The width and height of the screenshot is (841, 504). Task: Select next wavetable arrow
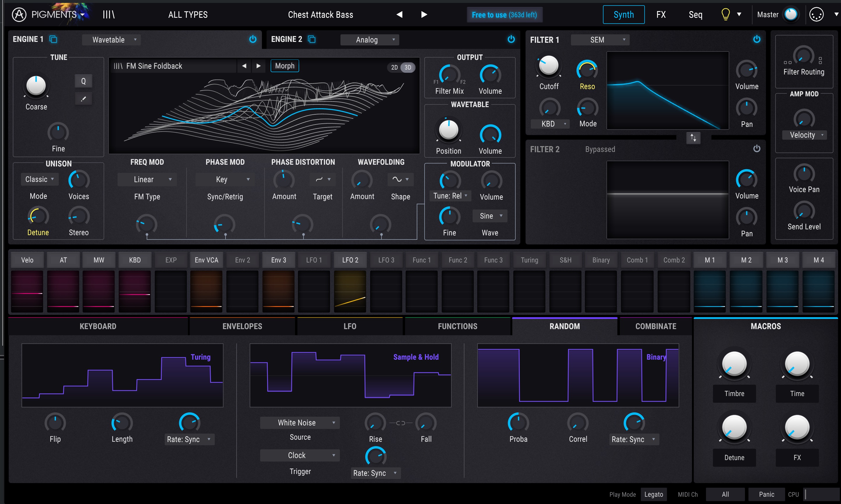pyautogui.click(x=258, y=66)
